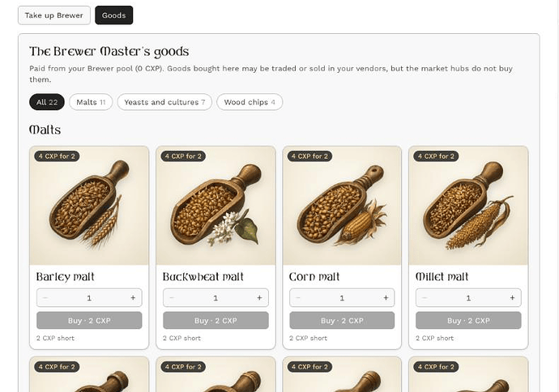Screen dimensions: 559x392
Task: Click the Barley malt scoop image
Action: click(x=89, y=206)
